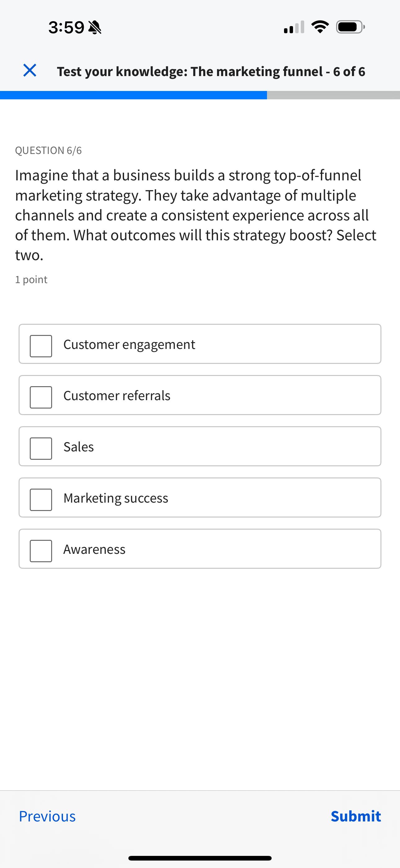Check the Customer referrals option

[x=40, y=396]
